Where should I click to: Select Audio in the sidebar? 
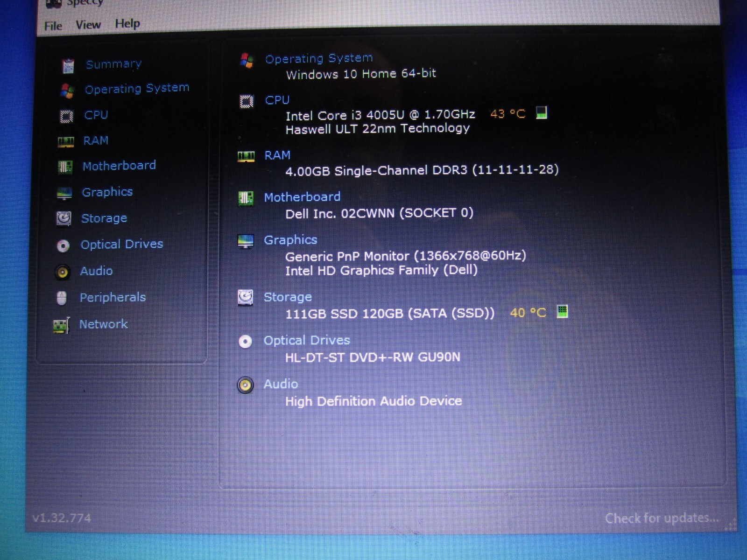click(x=96, y=271)
